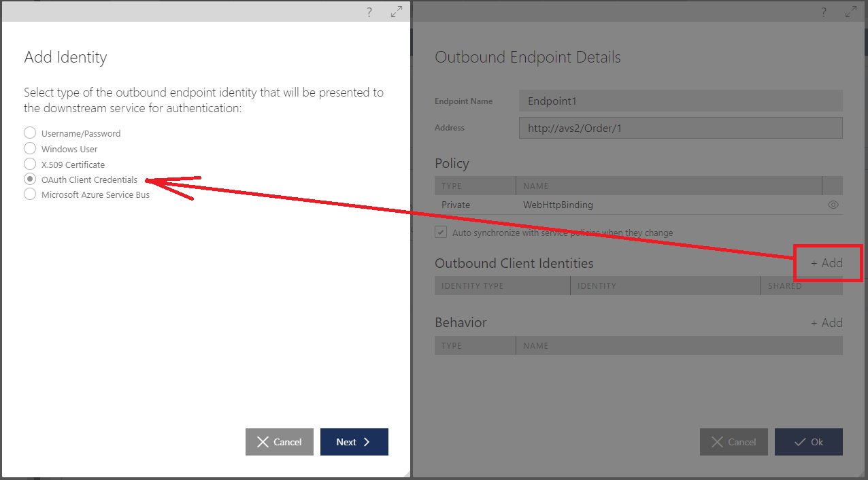Confirm endpoint details with Ok

point(809,442)
